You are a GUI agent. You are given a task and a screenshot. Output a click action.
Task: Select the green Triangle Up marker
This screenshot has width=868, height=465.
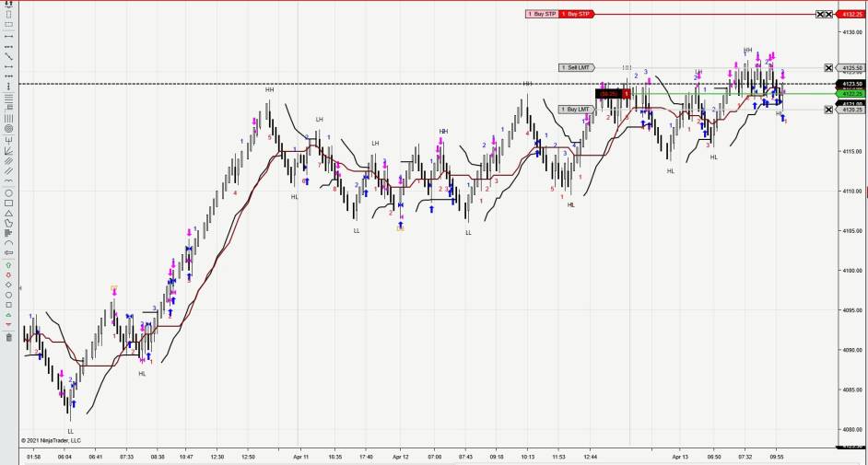pos(9,315)
